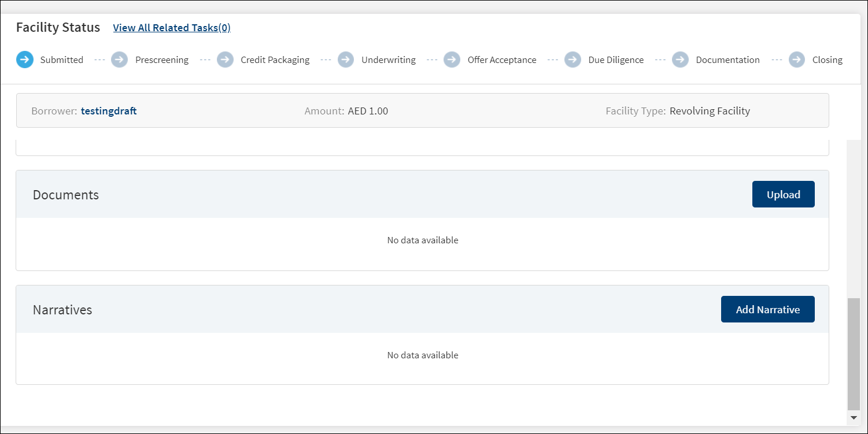
Task: Select the Underwriting stage label
Action: (x=389, y=60)
